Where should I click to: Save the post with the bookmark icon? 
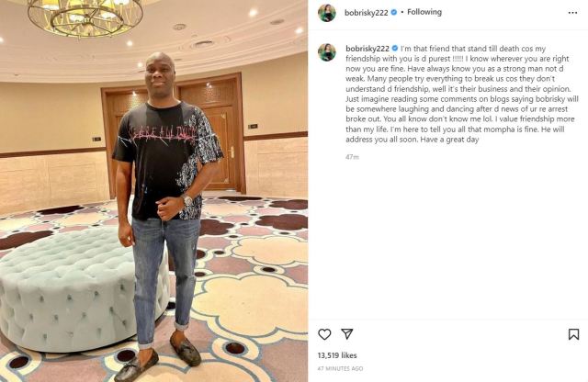click(x=573, y=334)
